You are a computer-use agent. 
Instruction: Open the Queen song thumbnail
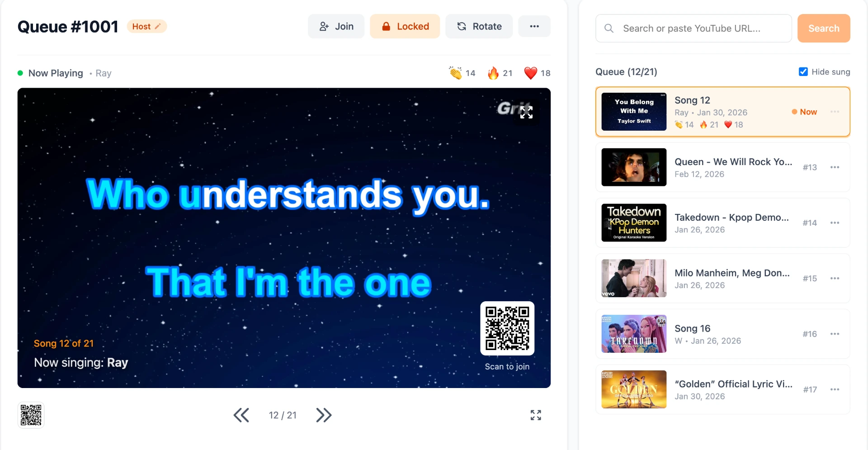coord(634,167)
